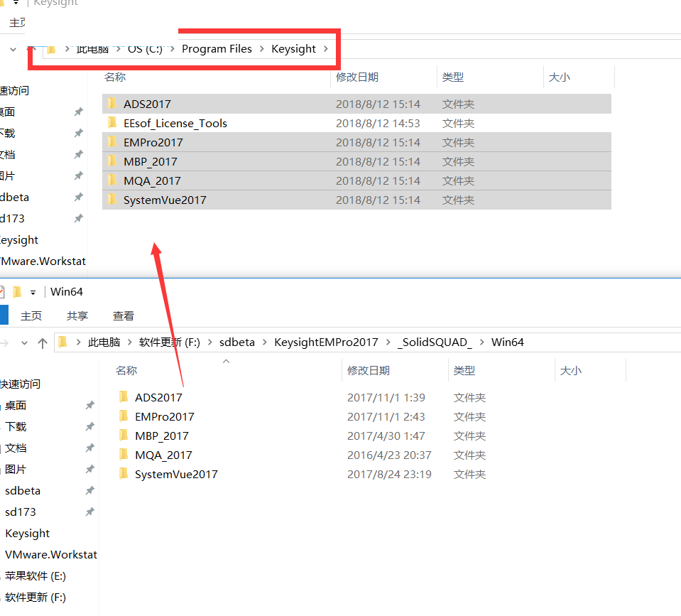The image size is (681, 616).
Task: Open 下载 in Win64 quick access
Action: point(16,426)
